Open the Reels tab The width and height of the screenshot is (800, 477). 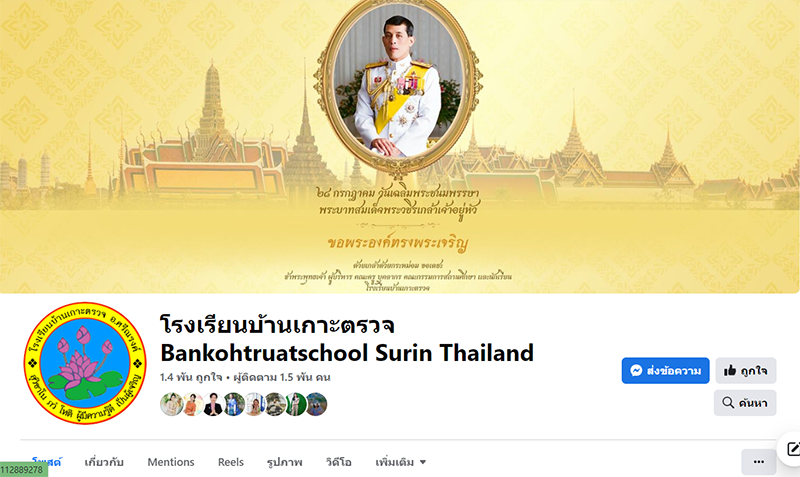tap(231, 462)
